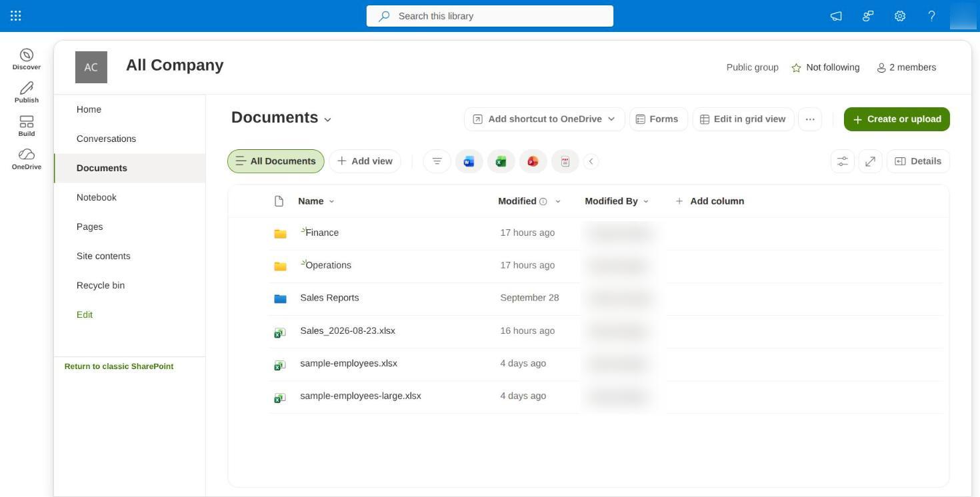980x497 pixels.
Task: Open the app launcher waffle icon
Action: [x=16, y=16]
